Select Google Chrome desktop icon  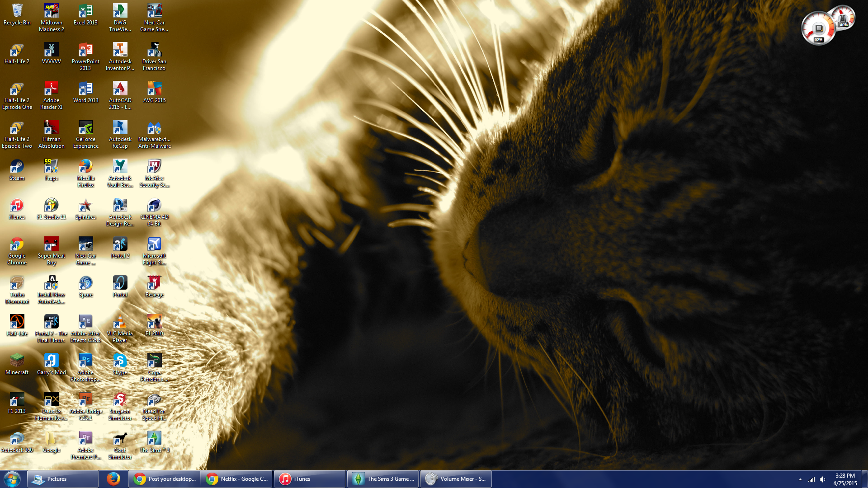coord(17,251)
